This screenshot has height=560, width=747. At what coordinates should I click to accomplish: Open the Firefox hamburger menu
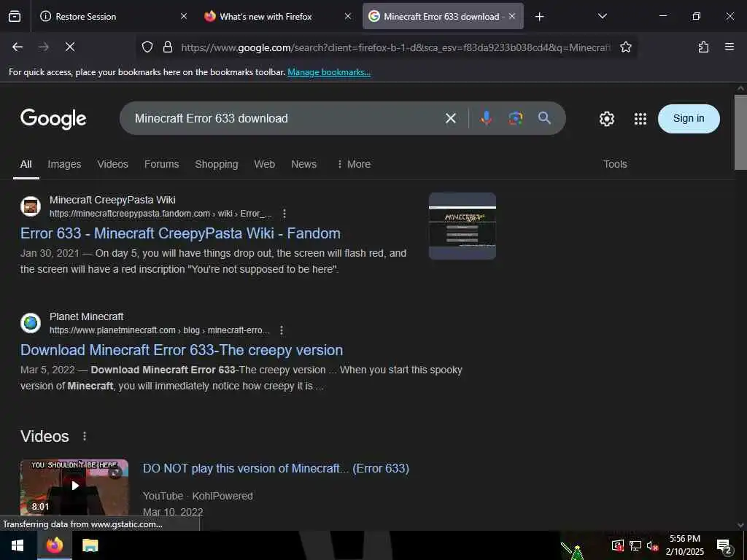tap(729, 47)
